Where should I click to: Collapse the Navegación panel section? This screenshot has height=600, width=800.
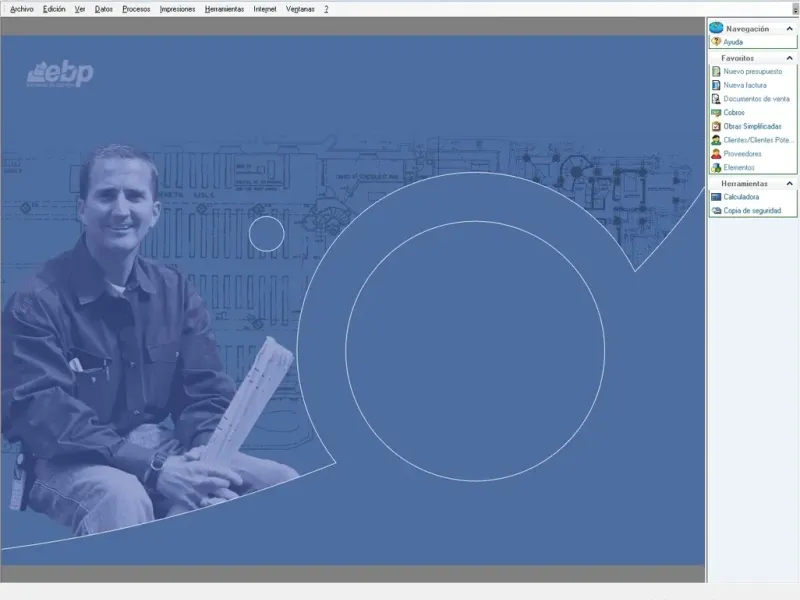(x=789, y=29)
